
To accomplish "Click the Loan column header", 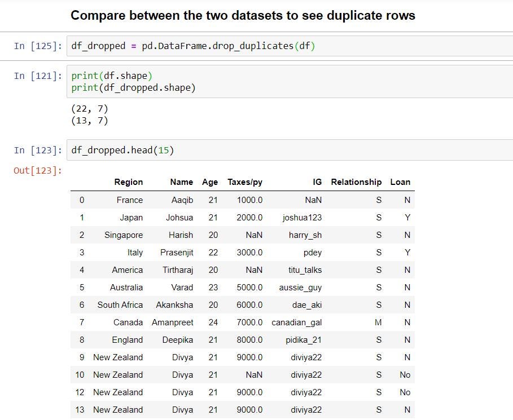I will click(x=400, y=182).
